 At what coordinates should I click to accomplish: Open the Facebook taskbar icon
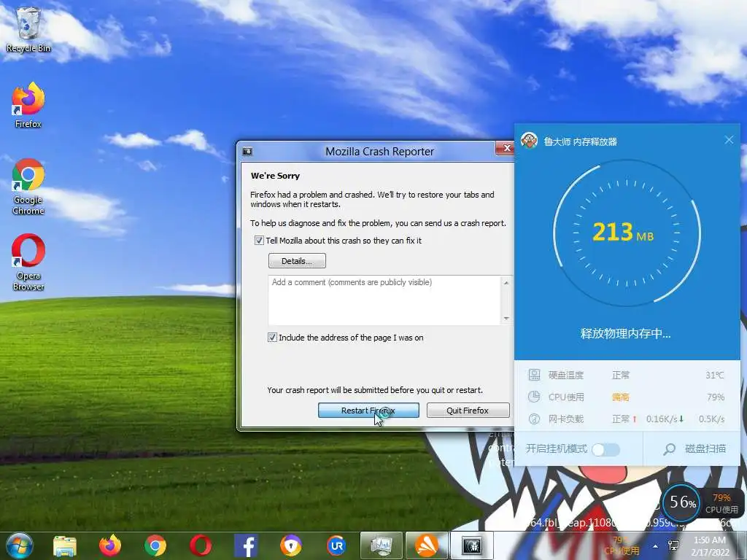pos(246,545)
